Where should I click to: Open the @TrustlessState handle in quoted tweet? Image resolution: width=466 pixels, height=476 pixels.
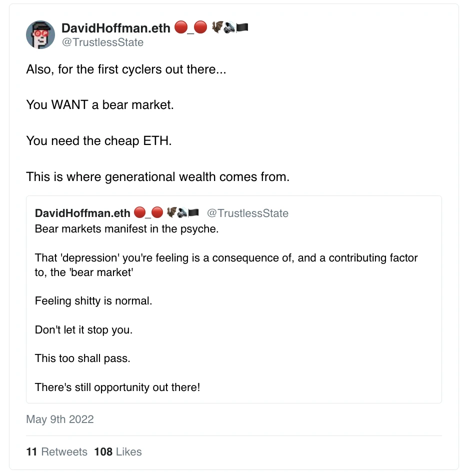pyautogui.click(x=247, y=213)
